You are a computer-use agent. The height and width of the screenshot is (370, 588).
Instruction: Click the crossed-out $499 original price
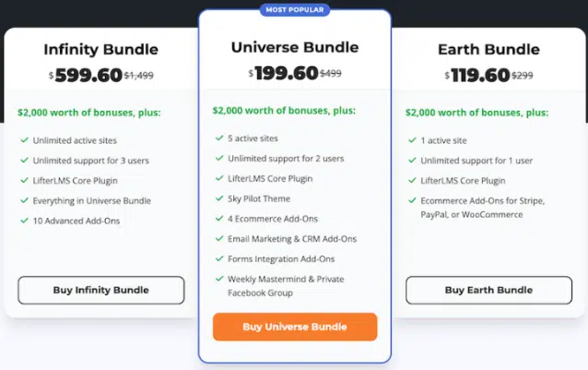331,73
